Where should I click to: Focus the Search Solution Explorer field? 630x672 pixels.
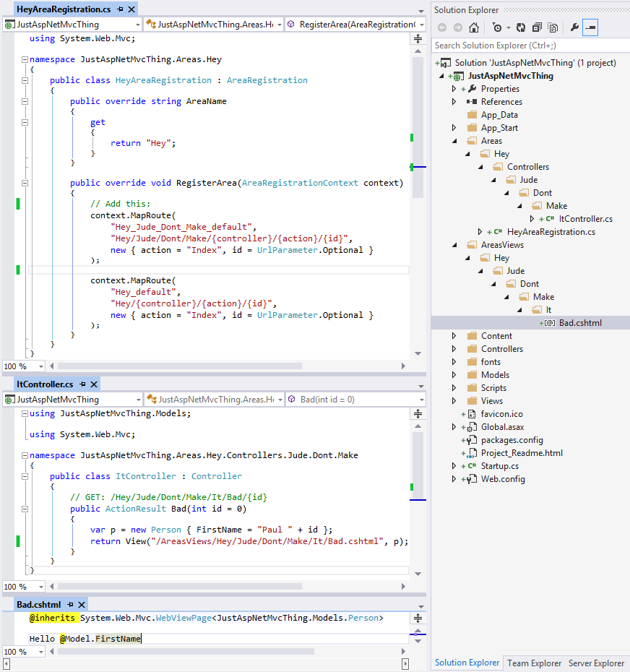[530, 46]
